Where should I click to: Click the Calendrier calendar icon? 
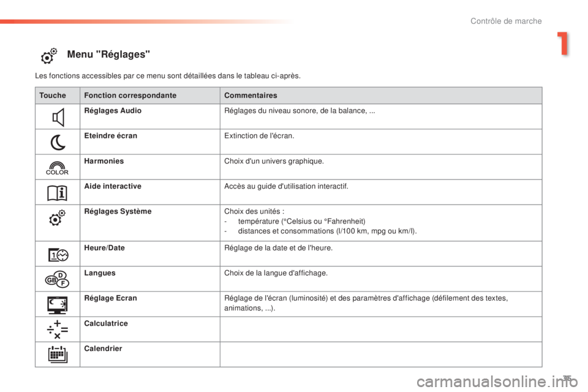[x=58, y=354]
